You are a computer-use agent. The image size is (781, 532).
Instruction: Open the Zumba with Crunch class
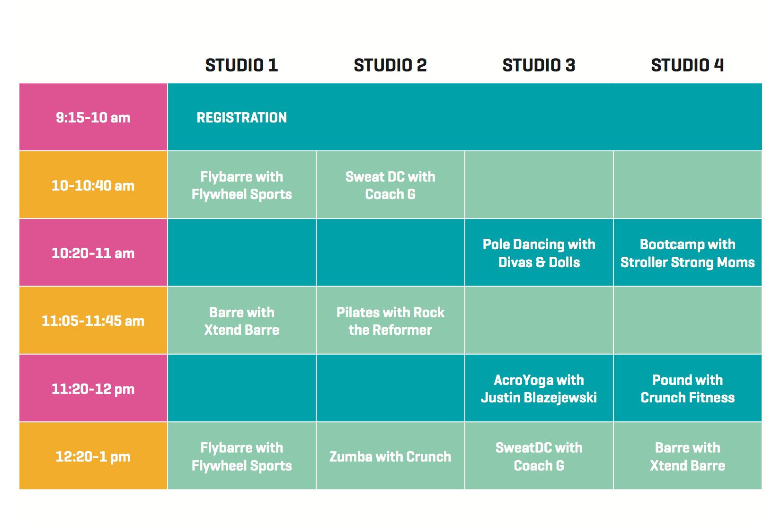click(x=390, y=456)
